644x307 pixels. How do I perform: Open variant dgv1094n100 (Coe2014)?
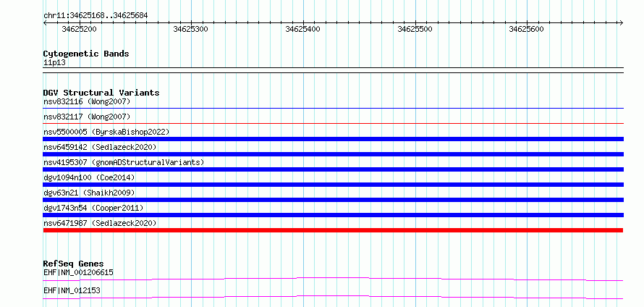(x=89, y=177)
